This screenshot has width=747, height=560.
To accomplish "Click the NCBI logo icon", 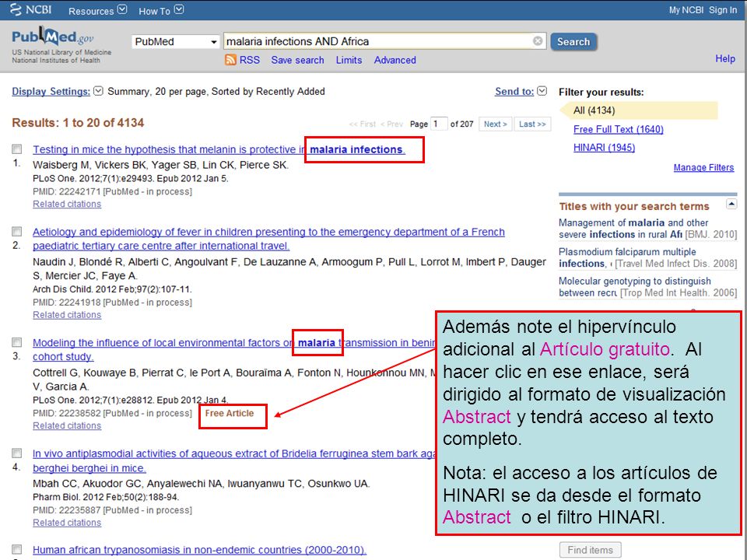I will click(x=16, y=9).
